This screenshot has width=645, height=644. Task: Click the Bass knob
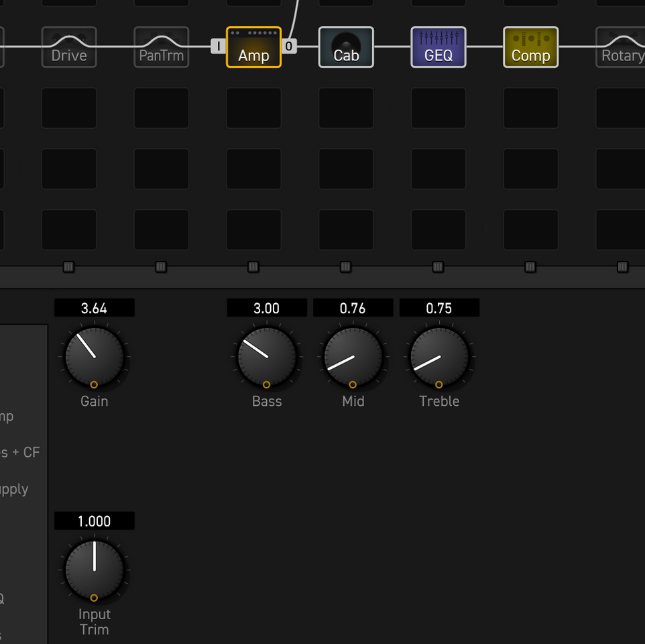tap(267, 357)
